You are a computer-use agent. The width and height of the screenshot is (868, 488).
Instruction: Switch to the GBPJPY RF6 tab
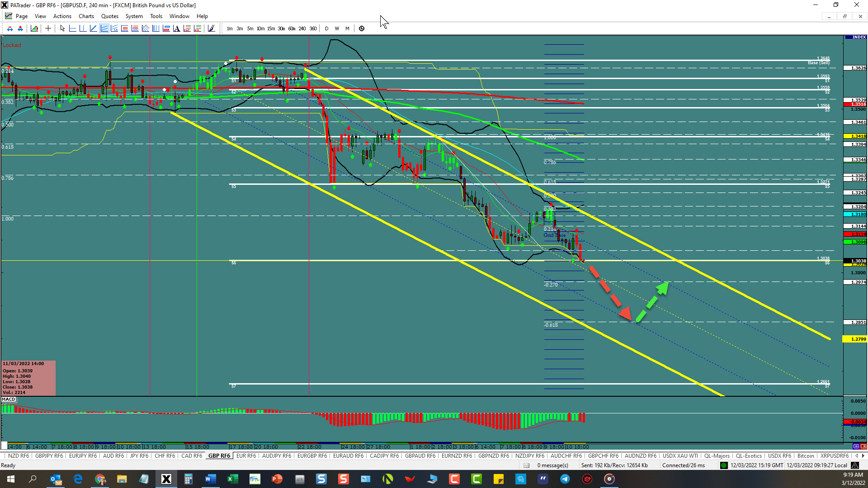click(x=49, y=456)
